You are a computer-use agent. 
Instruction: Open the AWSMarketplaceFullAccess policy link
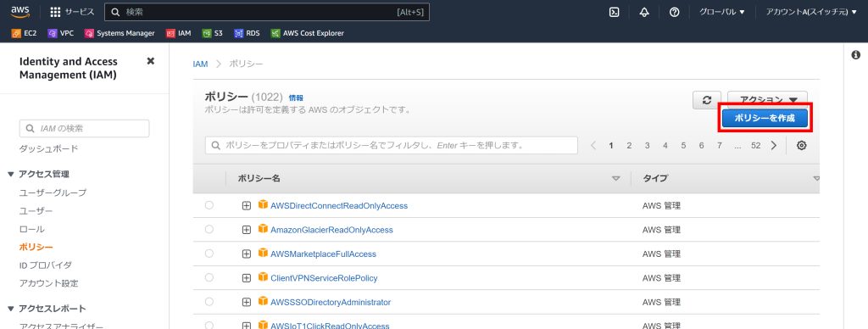click(323, 254)
